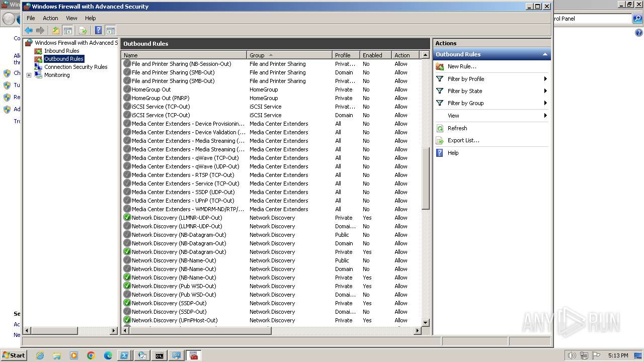Open the Help menu in menu bar
Viewport: 644px width, 362px height.
(x=90, y=18)
